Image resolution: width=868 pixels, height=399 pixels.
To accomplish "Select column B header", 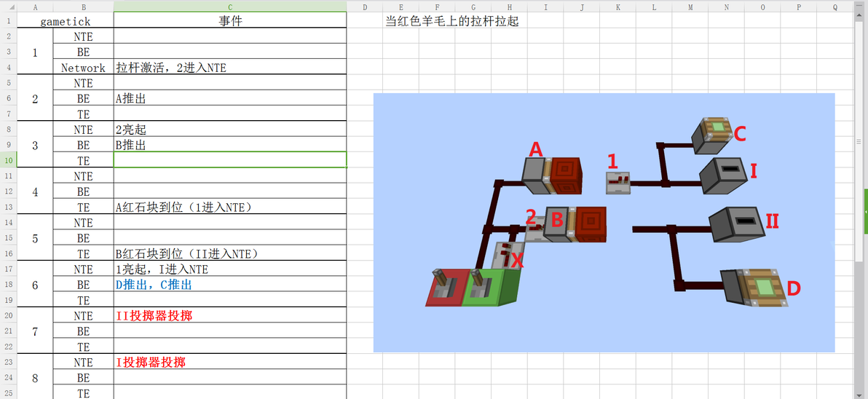I will pyautogui.click(x=84, y=7).
